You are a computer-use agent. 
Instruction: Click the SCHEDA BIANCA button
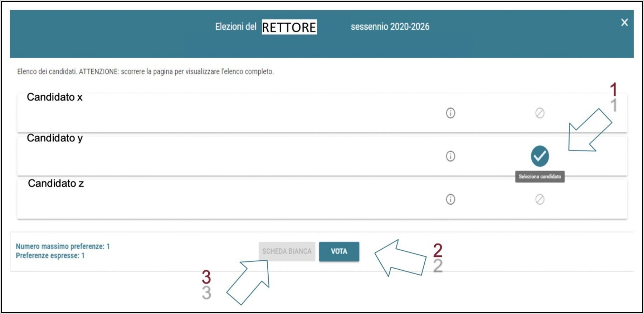[x=287, y=251]
